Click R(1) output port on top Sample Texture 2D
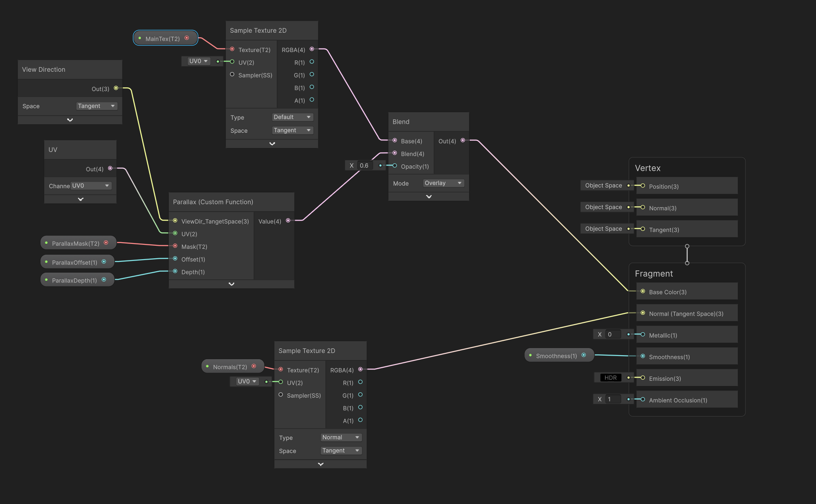The image size is (816, 504). click(312, 62)
